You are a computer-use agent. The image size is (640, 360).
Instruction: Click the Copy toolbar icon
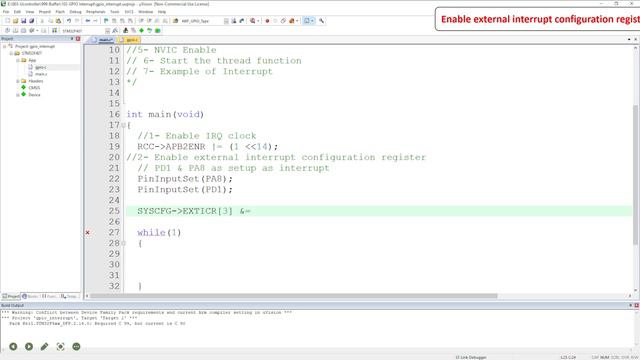coord(50,21)
